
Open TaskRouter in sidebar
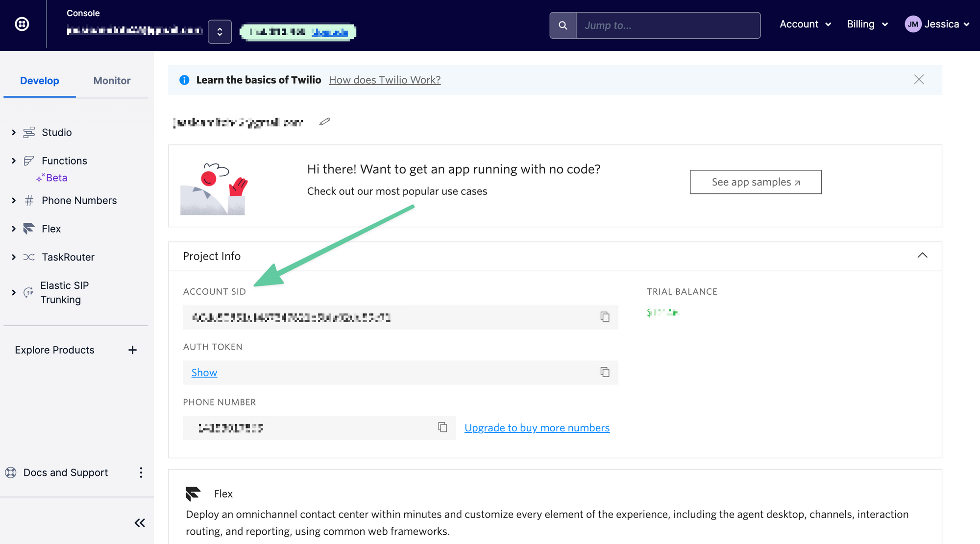pos(68,257)
